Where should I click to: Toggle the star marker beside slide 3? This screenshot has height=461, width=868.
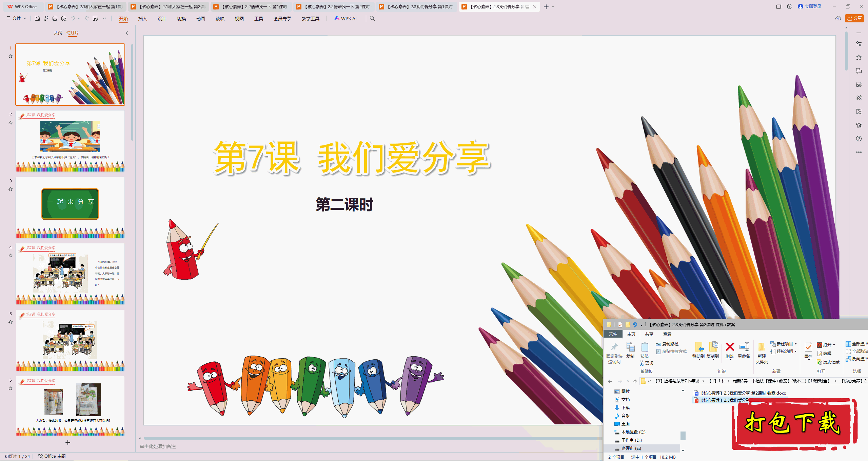pos(11,189)
